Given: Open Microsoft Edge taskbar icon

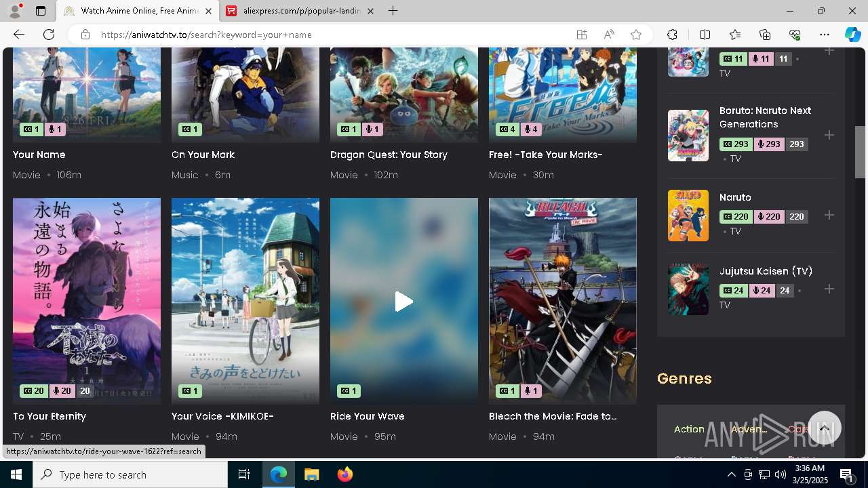Looking at the screenshot, I should click(279, 474).
